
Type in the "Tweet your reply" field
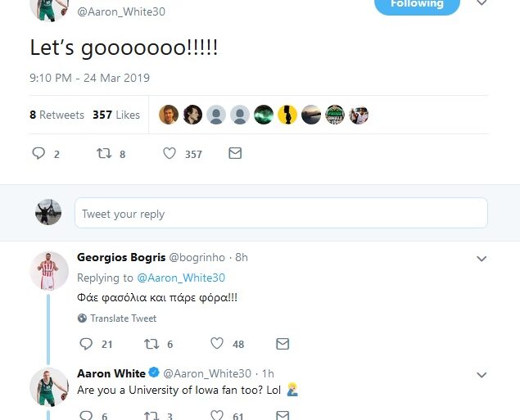click(281, 214)
